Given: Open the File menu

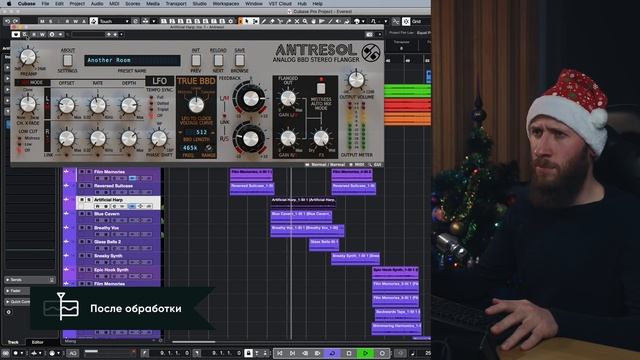Looking at the screenshot, I should click(x=45, y=3).
